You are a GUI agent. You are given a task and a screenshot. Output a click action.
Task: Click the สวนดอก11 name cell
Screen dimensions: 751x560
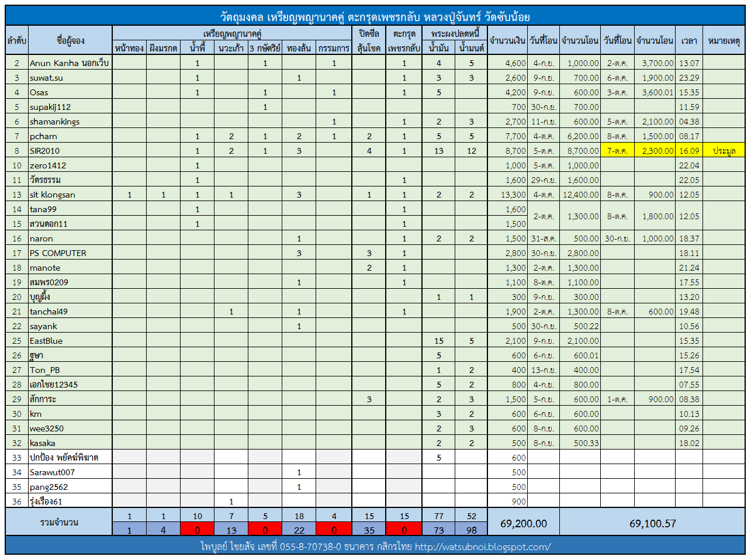(x=70, y=224)
